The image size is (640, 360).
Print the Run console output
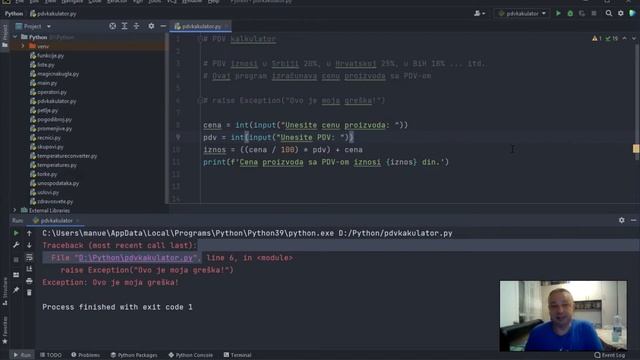[29, 281]
